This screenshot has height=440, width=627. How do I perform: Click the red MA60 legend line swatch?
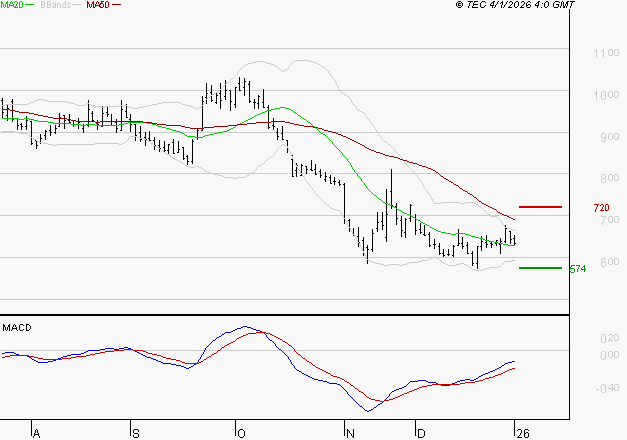point(116,6)
